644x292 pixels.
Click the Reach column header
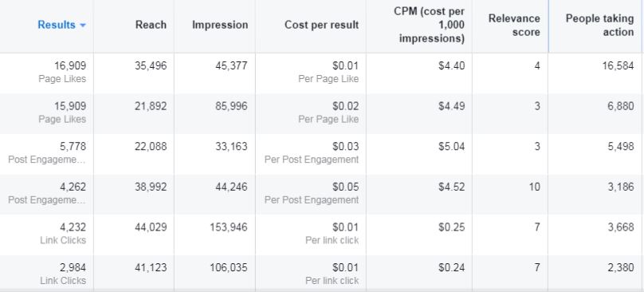pyautogui.click(x=151, y=25)
